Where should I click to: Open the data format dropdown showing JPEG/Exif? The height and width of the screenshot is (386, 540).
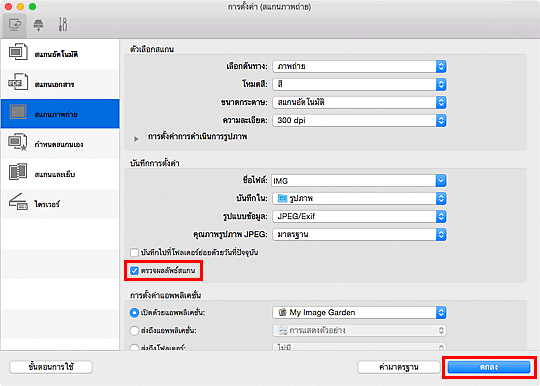tap(359, 216)
